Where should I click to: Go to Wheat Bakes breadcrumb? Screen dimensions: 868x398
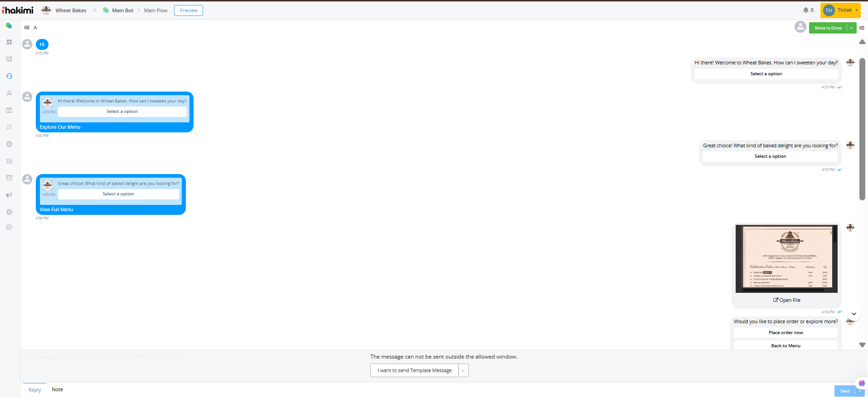point(71,10)
